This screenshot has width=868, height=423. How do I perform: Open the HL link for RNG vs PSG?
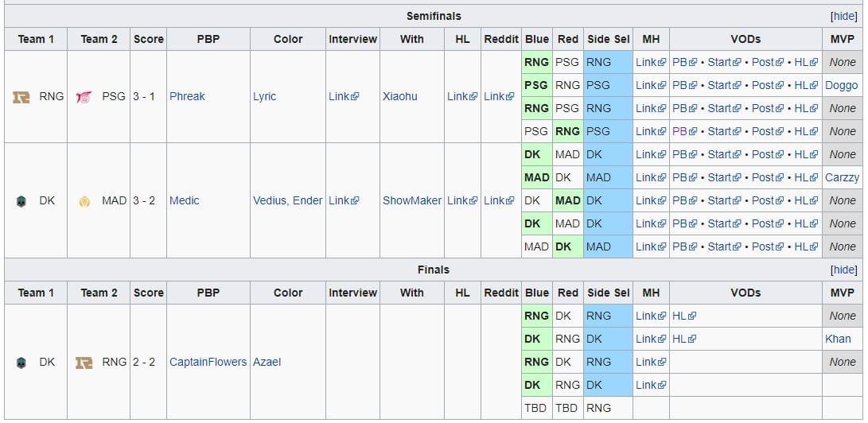(461, 96)
